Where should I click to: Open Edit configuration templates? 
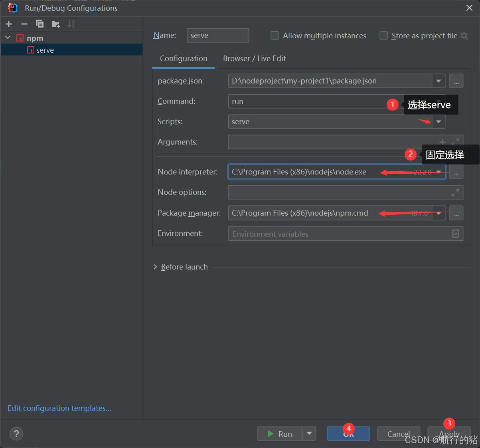click(x=59, y=408)
